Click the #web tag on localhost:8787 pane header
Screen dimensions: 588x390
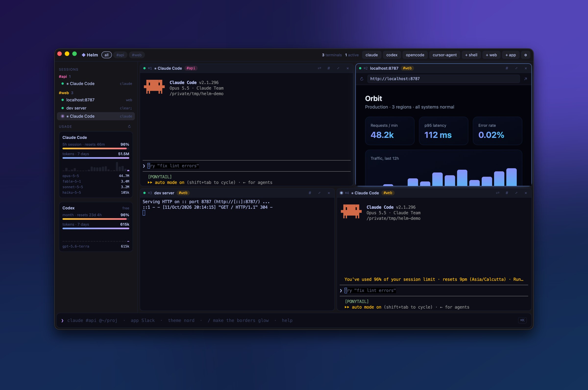click(407, 68)
